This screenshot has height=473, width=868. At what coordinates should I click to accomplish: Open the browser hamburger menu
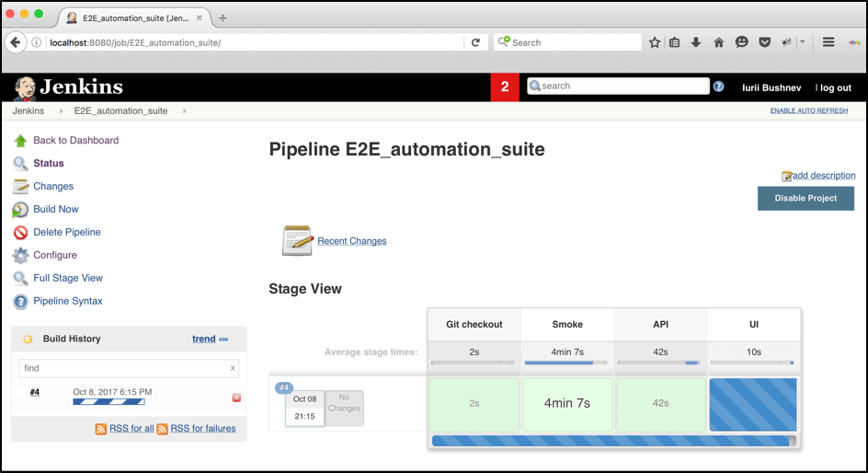[x=828, y=42]
